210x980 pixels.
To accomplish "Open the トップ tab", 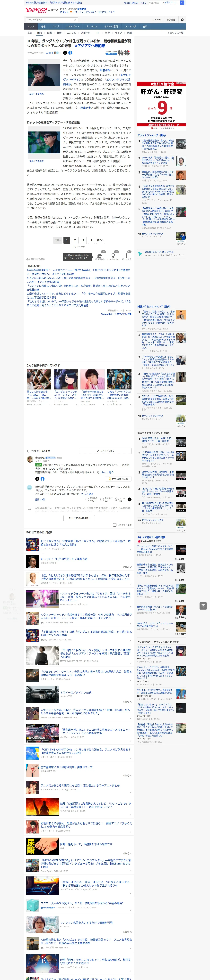I will (x=31, y=27).
